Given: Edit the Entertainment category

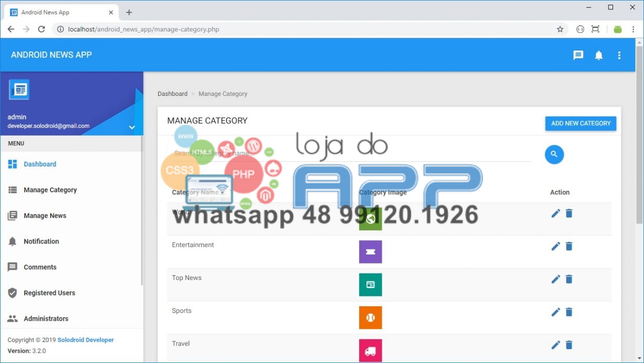Looking at the screenshot, I should coord(555,246).
